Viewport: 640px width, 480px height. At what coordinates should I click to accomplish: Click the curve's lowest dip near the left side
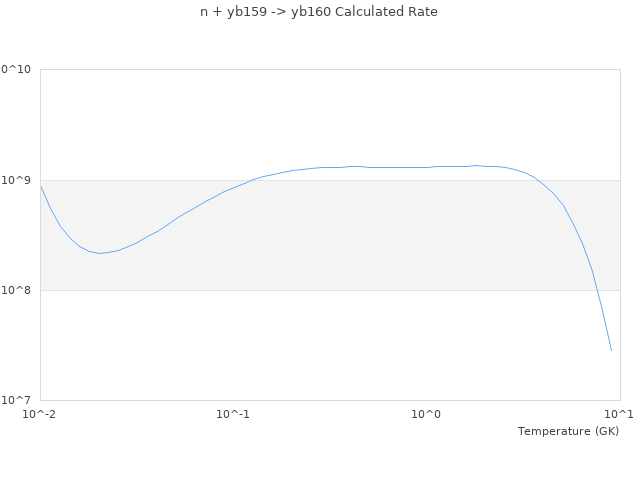tap(99, 253)
